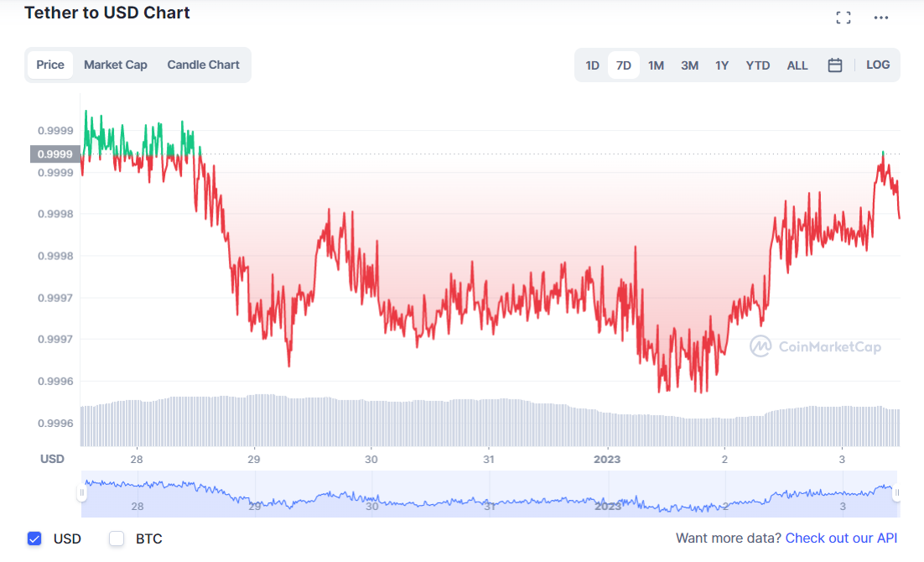This screenshot has width=924, height=562.
Task: Select the 1M time range
Action: point(656,64)
